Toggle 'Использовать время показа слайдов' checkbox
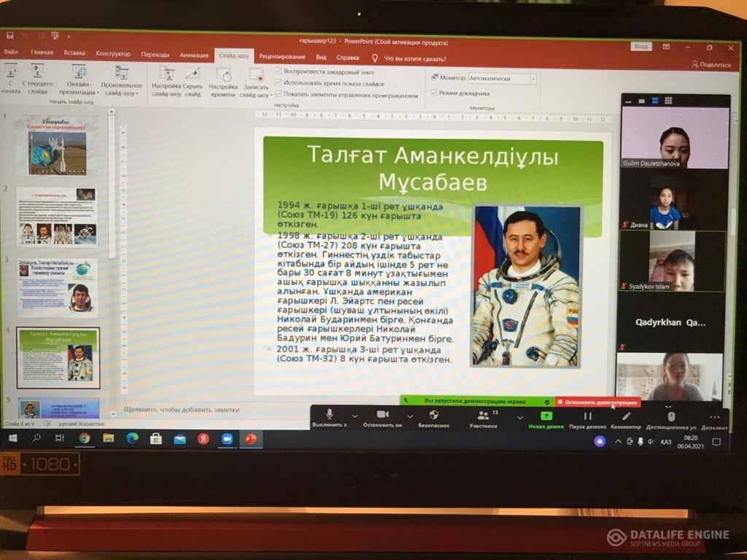The image size is (747, 560). [279, 83]
